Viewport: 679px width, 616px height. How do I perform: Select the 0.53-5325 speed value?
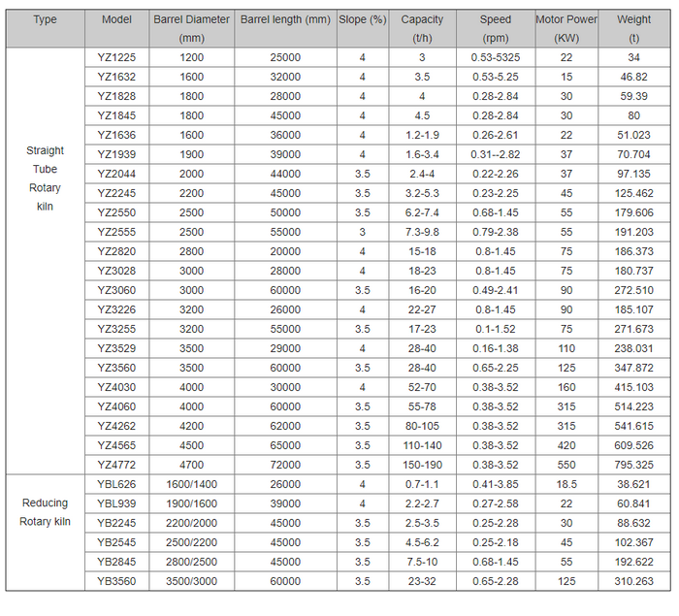[495, 56]
